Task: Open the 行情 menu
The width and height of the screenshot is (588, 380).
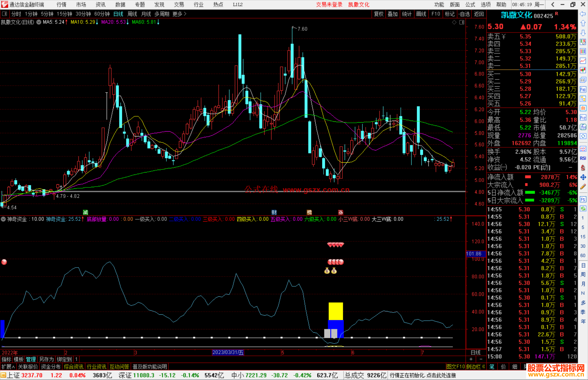Action: tap(61, 5)
